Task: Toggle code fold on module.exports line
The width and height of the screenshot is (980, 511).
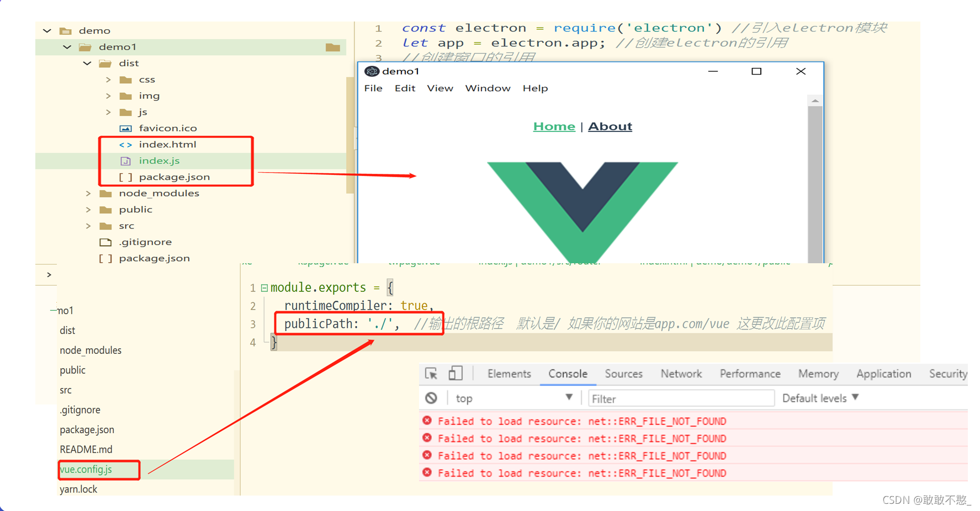Action: [x=264, y=288]
